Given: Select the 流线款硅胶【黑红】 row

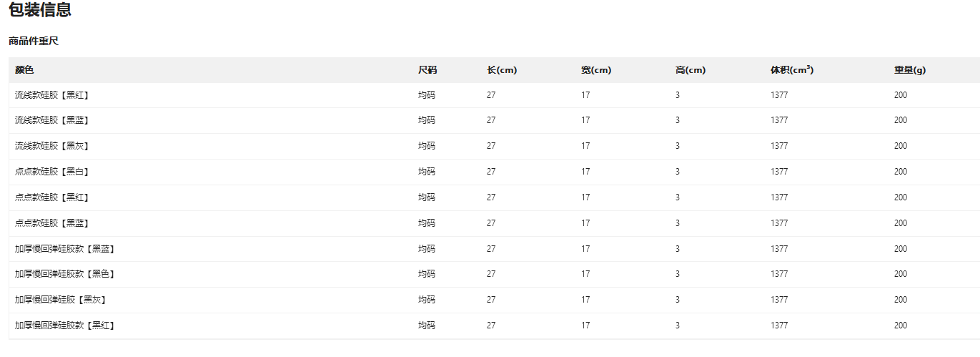Looking at the screenshot, I should (x=51, y=95).
